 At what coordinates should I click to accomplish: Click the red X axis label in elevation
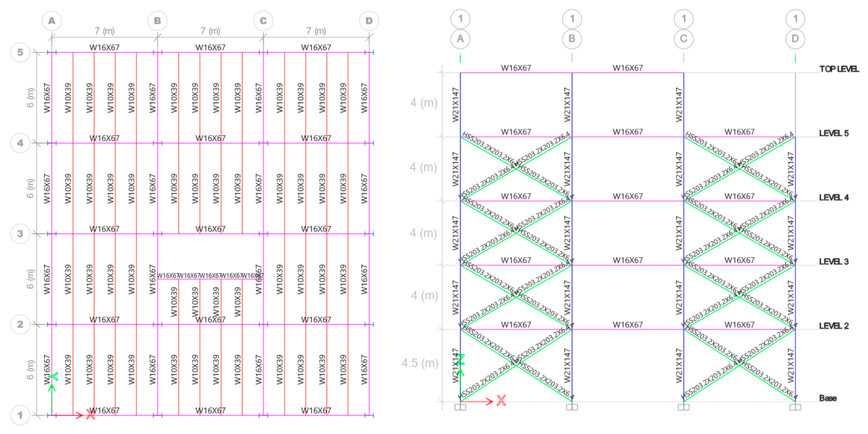(x=501, y=401)
